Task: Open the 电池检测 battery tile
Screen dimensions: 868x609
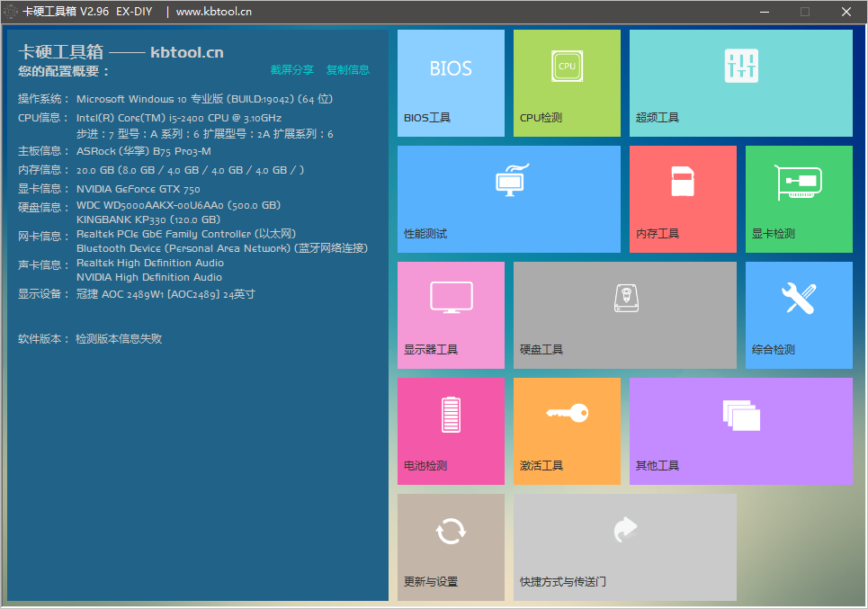Action: pyautogui.click(x=451, y=431)
